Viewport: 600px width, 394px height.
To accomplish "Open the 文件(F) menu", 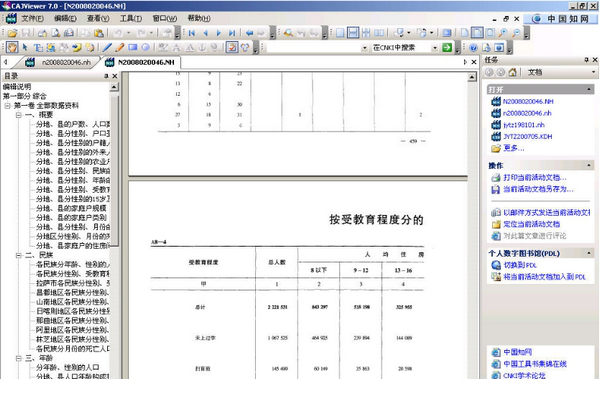I will [x=32, y=18].
